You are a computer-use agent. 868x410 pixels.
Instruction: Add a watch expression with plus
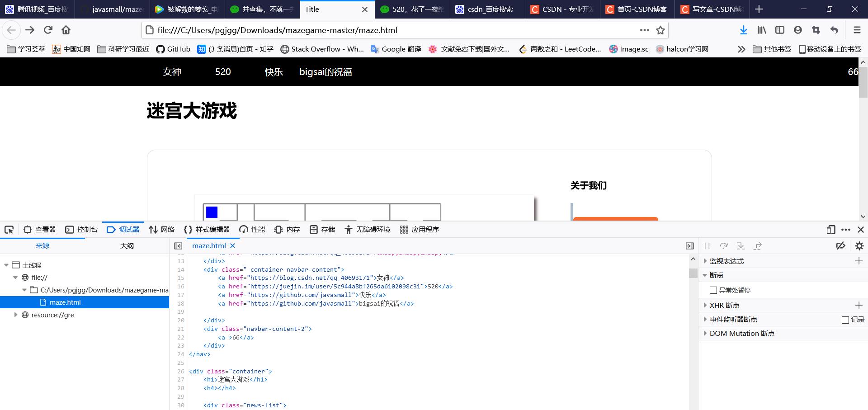859,261
